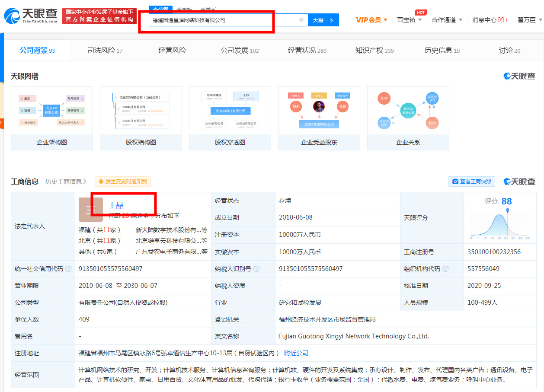Open the 广东益农电子商务有限... company link
The width and height of the screenshot is (544, 392).
172,252
